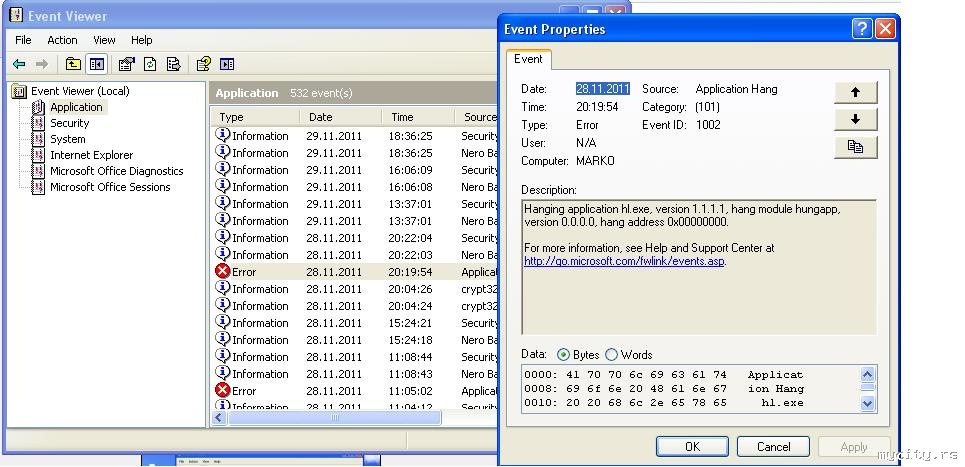This screenshot has height=467, width=965.
Task: Sort events by the Date column header
Action: [341, 117]
